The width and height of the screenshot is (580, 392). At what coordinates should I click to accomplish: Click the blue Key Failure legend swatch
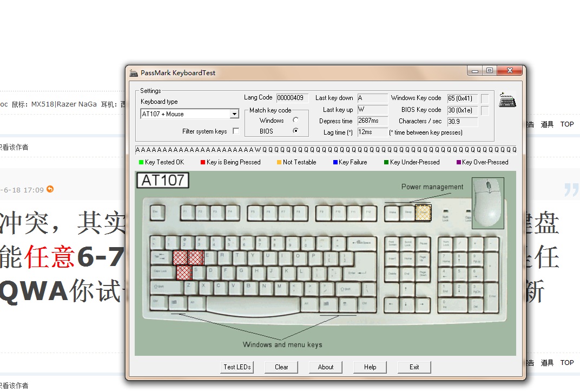tap(335, 162)
